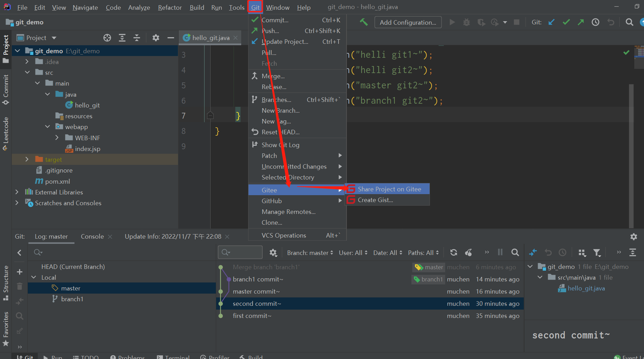The height and width of the screenshot is (359, 644).
Task: Expand the WEB-INF folder
Action: 57,138
